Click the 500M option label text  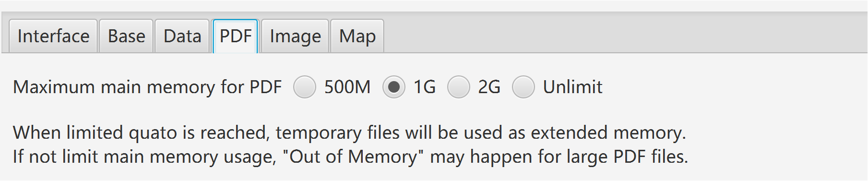coord(347,87)
